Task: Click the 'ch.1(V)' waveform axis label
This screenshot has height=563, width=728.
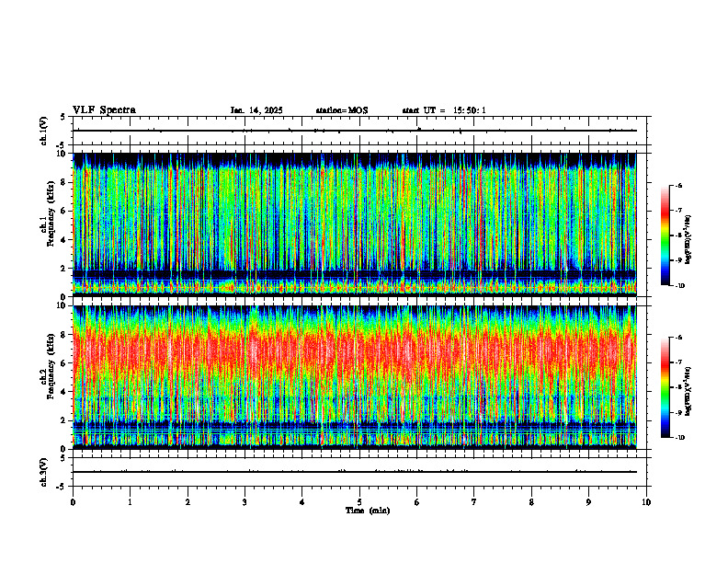Action: pyautogui.click(x=43, y=131)
